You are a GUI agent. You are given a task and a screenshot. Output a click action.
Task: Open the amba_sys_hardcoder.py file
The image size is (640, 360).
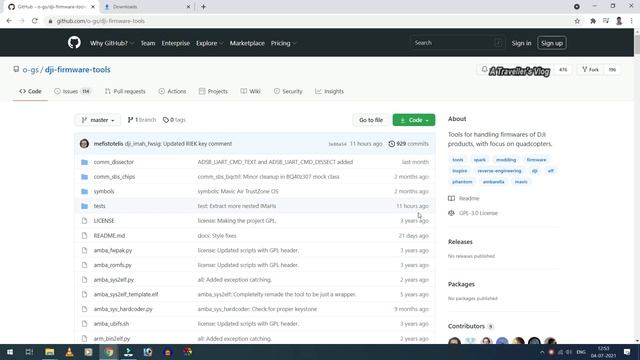click(x=123, y=309)
